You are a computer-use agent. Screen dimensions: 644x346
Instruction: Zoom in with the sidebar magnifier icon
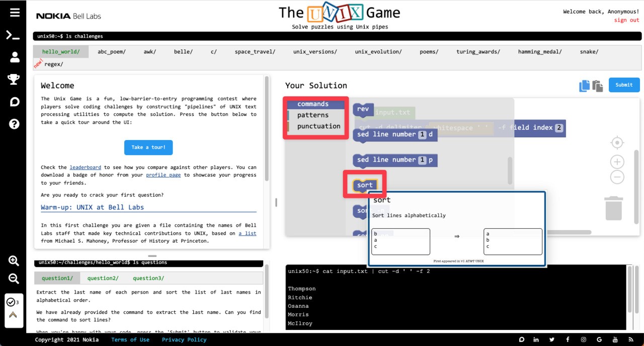[14, 261]
